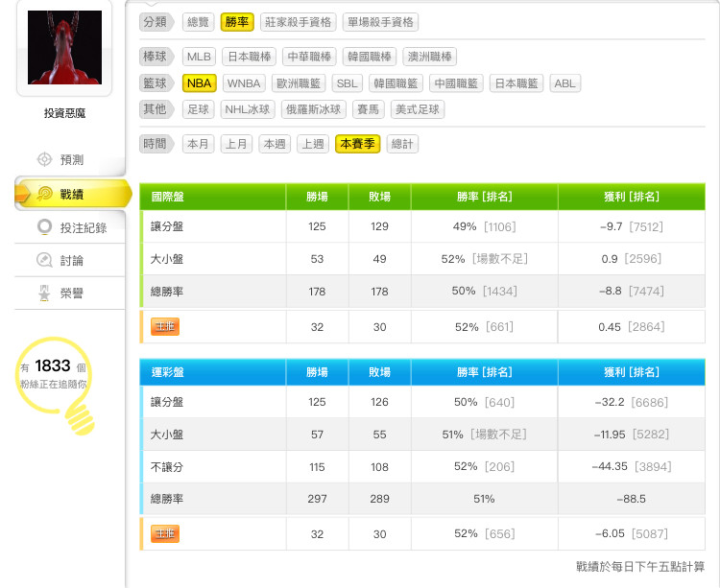
Task: Click the 投注紀錄 circle icon
Action: [44, 226]
